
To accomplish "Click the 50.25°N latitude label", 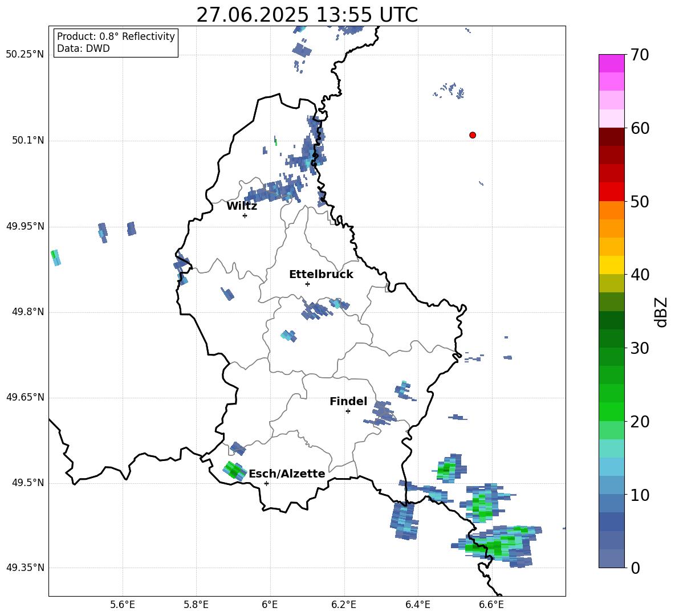I will (25, 55).
